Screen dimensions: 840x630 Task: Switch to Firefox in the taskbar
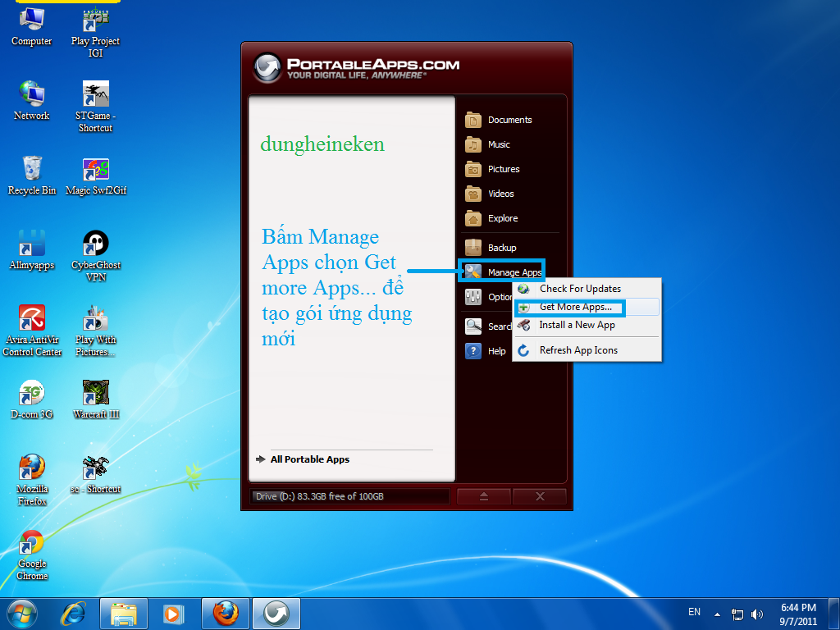[226, 614]
